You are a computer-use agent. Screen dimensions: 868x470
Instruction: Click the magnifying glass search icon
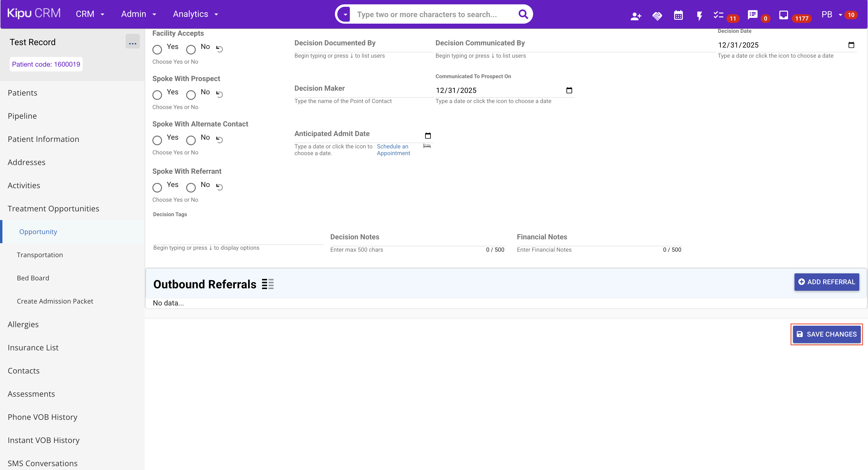pos(523,14)
